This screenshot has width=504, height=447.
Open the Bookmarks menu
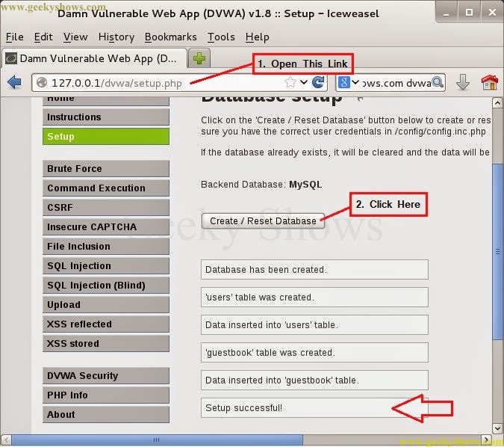point(170,37)
